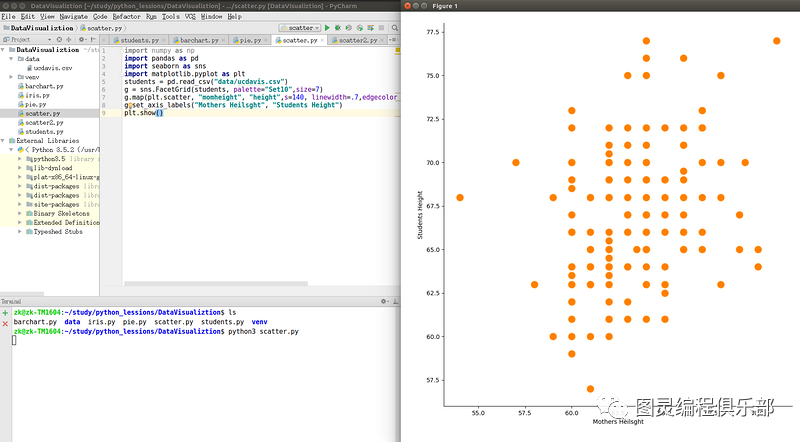Image resolution: width=800 pixels, height=442 pixels.
Task: Open the File menu
Action: coord(8,16)
